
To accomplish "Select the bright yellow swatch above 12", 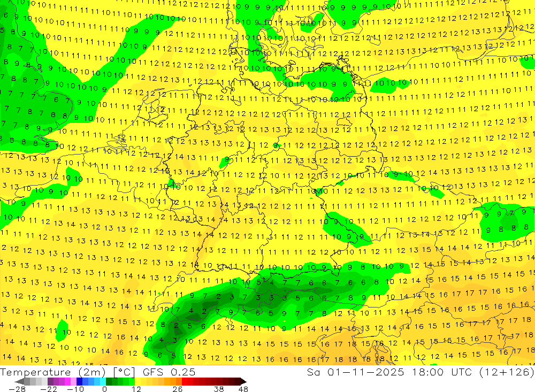I will [x=138, y=382].
